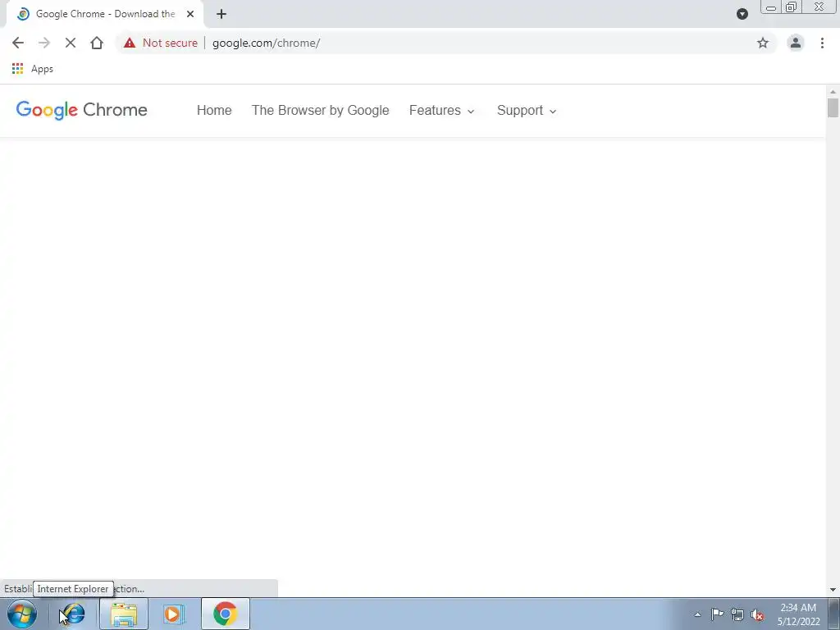The width and height of the screenshot is (840, 630).
Task: Go to Home in site navigation
Action: 214,111
